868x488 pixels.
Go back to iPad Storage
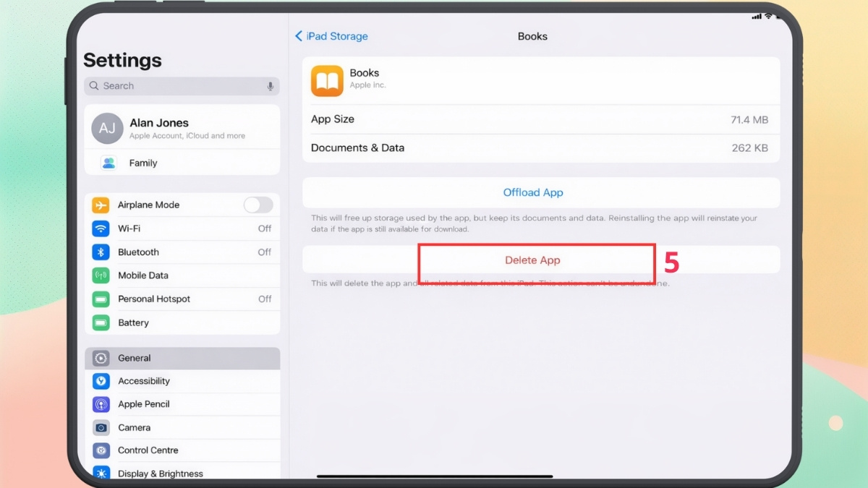coord(331,35)
